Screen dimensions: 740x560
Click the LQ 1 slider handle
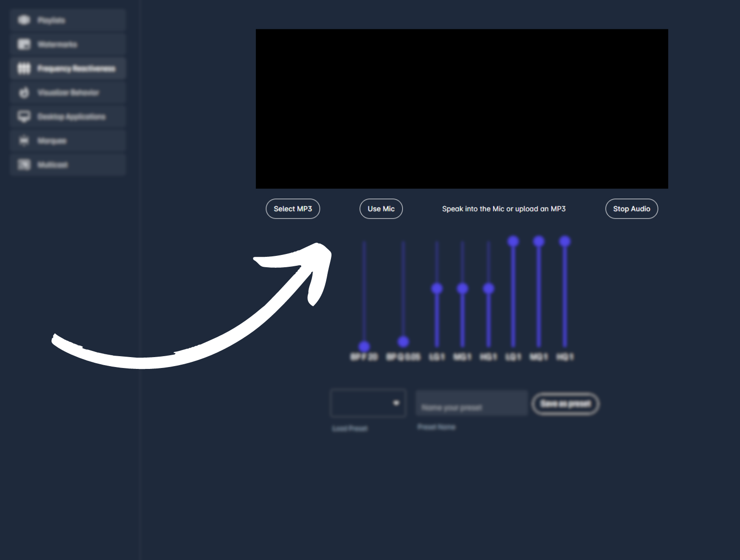tap(513, 242)
